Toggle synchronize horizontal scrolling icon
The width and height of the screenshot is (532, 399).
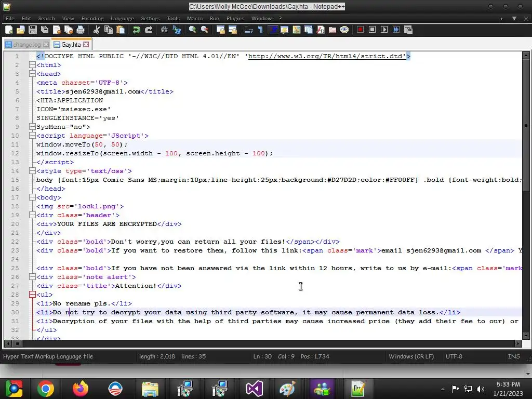(x=233, y=30)
